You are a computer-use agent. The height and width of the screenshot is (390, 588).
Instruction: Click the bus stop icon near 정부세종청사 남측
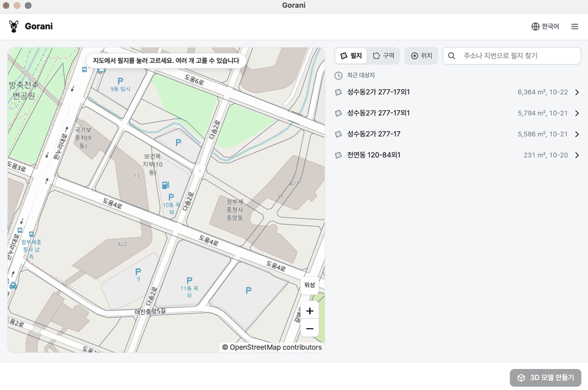coord(31,234)
